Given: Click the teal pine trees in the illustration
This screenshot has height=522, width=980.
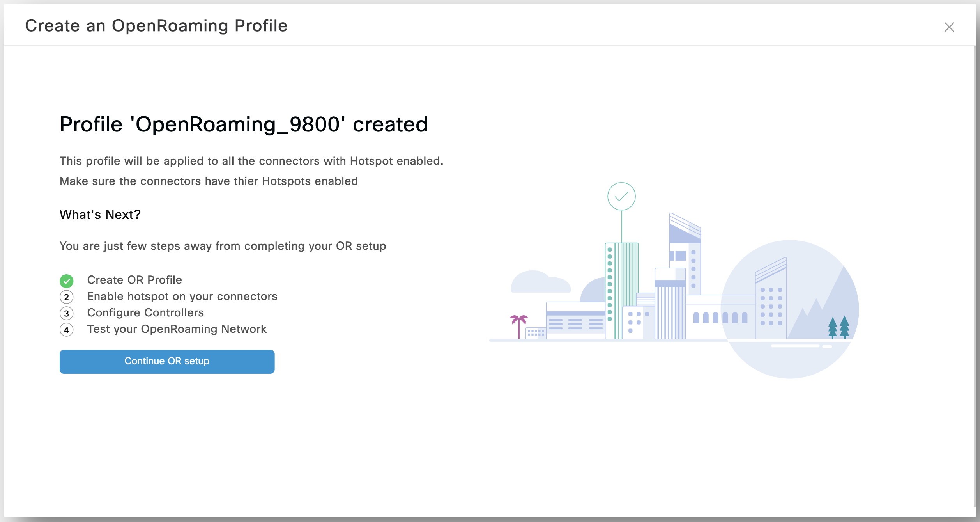Looking at the screenshot, I should click(x=838, y=327).
